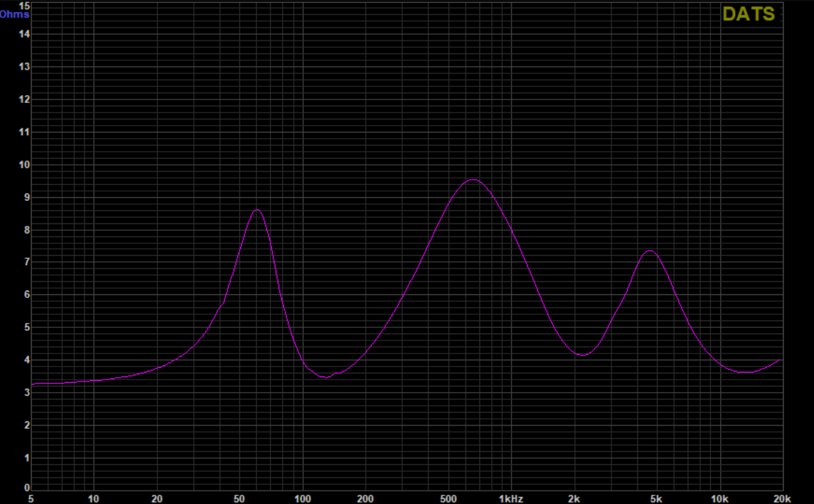The width and height of the screenshot is (814, 504).
Task: Click the 500 label on frequency axis
Action: (x=448, y=498)
